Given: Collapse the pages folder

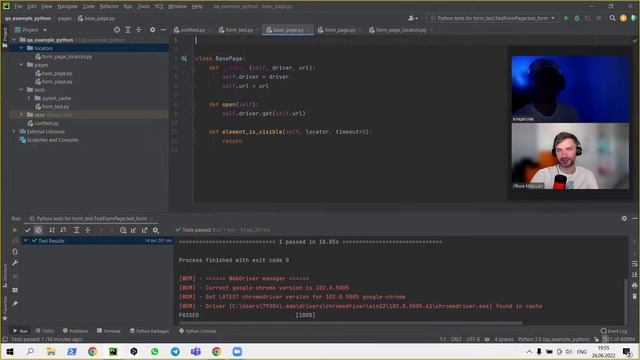Looking at the screenshot, I should (x=21, y=65).
